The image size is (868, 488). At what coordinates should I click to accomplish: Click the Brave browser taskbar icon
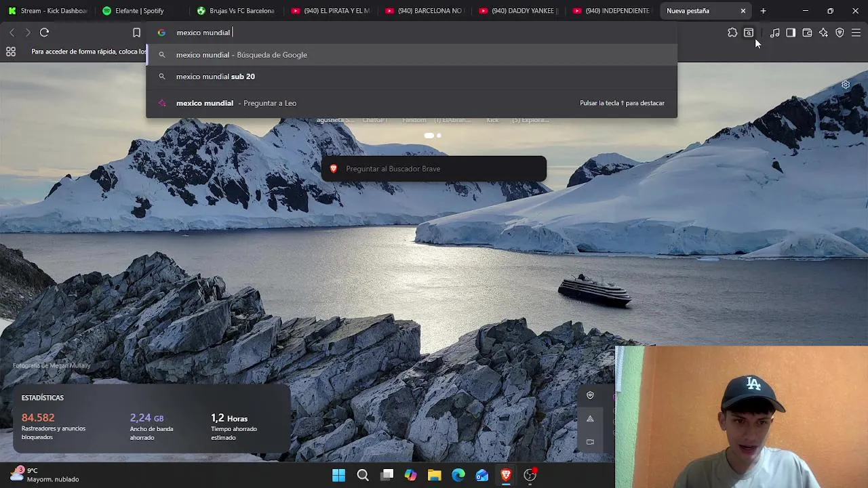tap(506, 475)
